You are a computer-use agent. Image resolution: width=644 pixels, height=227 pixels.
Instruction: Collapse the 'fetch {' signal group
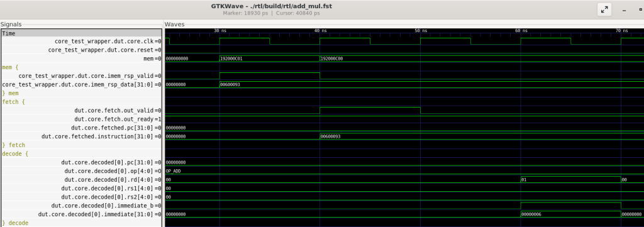coord(14,101)
